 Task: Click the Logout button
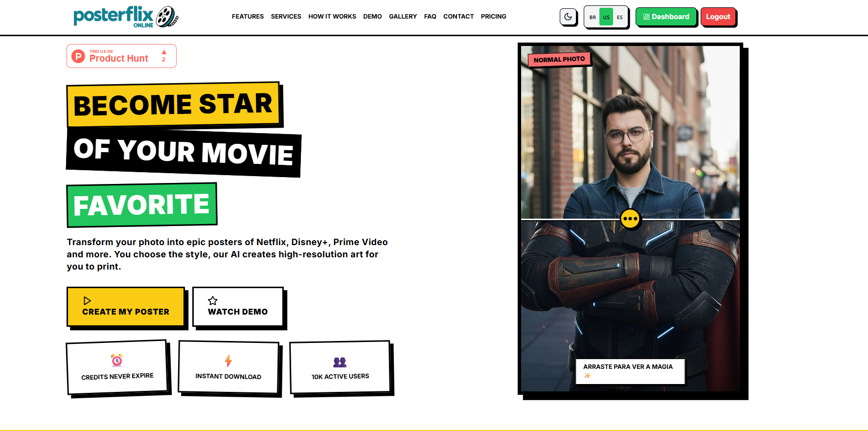[x=718, y=17]
